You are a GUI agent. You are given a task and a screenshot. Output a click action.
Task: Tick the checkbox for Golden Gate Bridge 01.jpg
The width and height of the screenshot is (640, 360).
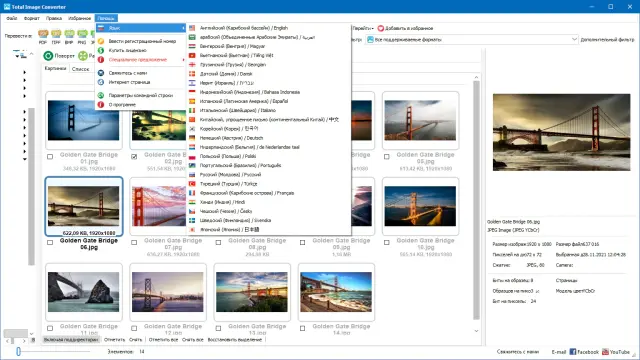[x=50, y=157]
